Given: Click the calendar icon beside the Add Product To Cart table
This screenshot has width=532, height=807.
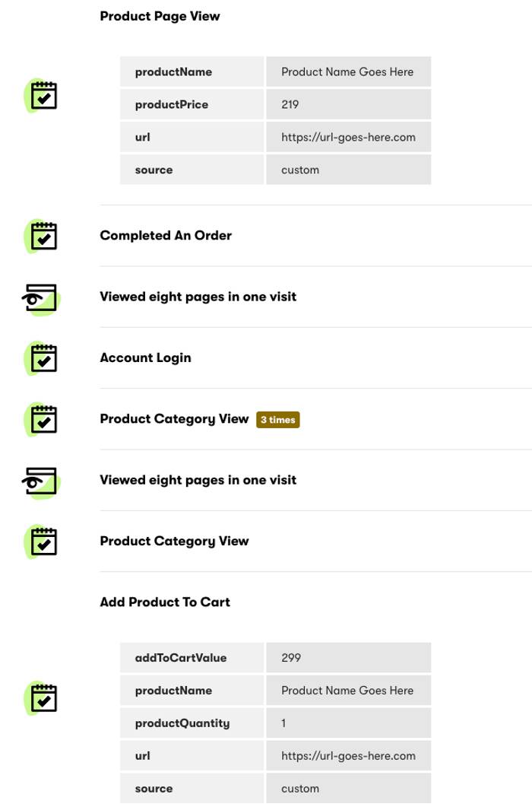Looking at the screenshot, I should tap(43, 698).
